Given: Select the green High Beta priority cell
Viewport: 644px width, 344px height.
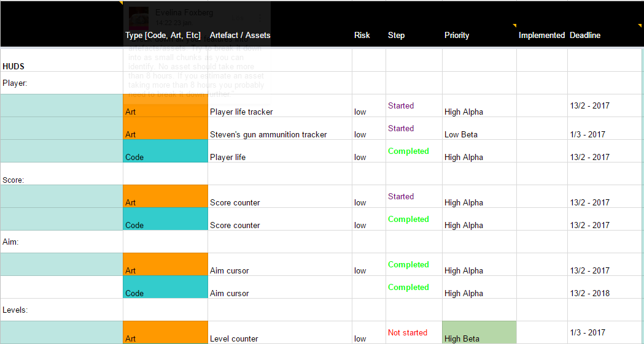Looking at the screenshot, I should [479, 333].
